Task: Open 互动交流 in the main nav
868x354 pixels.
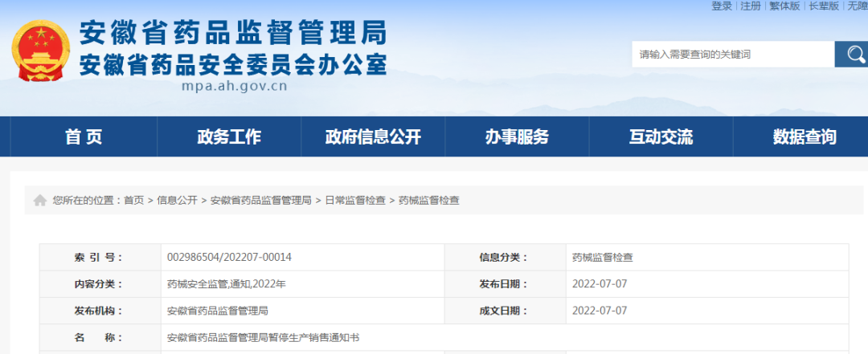Action: pyautogui.click(x=661, y=137)
